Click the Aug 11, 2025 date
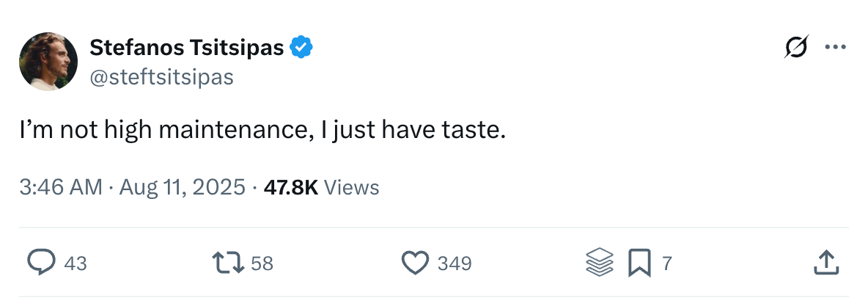Screen dimensions: 868x298 181,187
